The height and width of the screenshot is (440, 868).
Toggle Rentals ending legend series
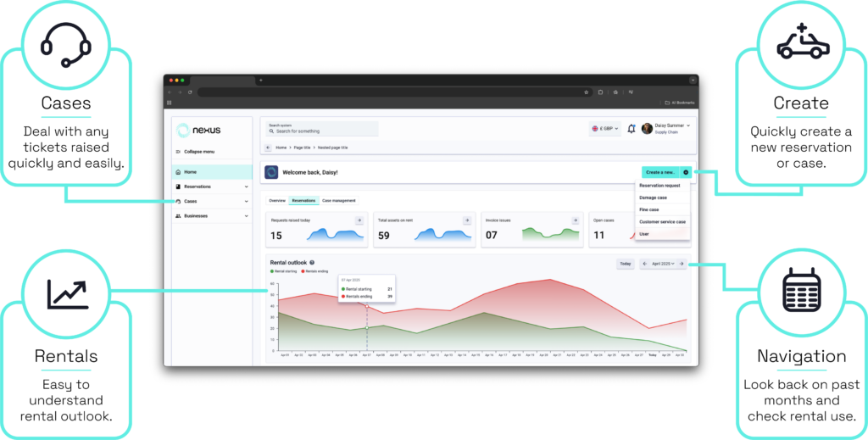click(x=314, y=271)
